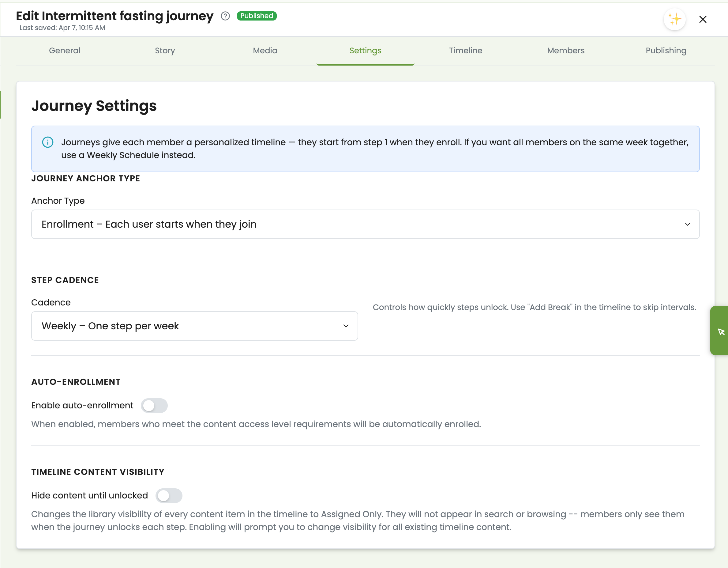Click the Published status badge
This screenshot has height=568, width=728.
[x=257, y=16]
